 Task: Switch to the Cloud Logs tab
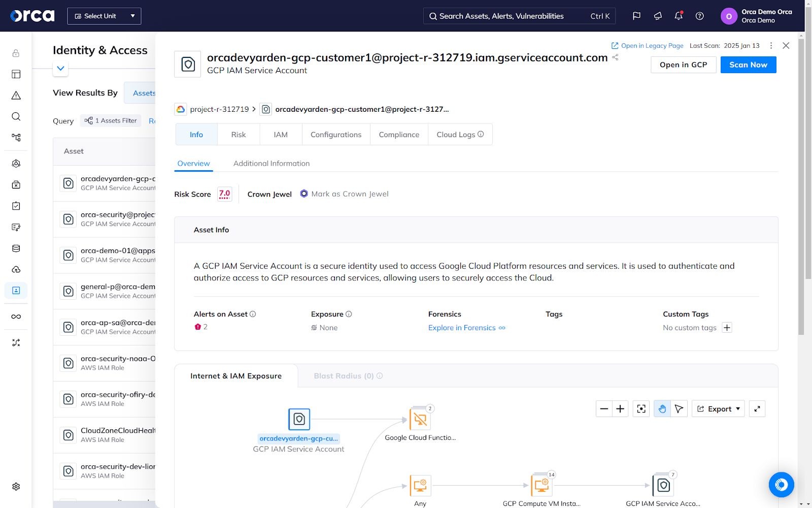pyautogui.click(x=460, y=135)
